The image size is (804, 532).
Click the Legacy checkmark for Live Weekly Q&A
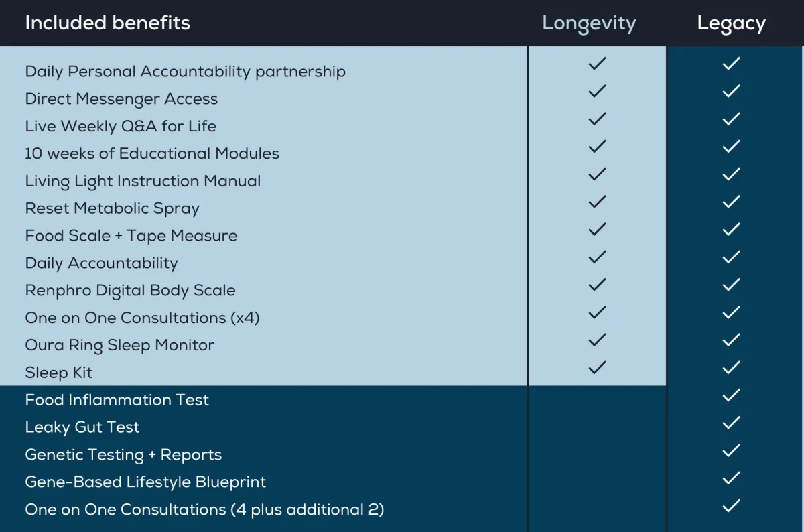(731, 119)
